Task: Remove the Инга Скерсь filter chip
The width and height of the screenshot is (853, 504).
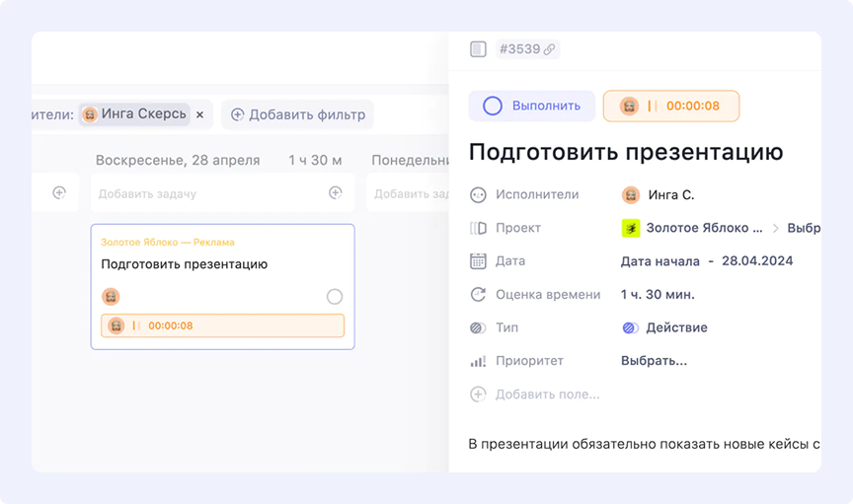Action: tap(199, 114)
